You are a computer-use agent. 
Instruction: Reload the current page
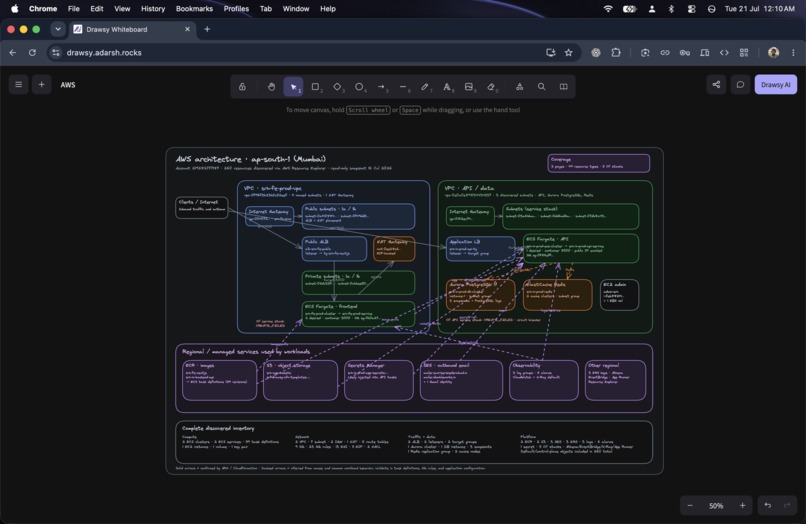32,52
